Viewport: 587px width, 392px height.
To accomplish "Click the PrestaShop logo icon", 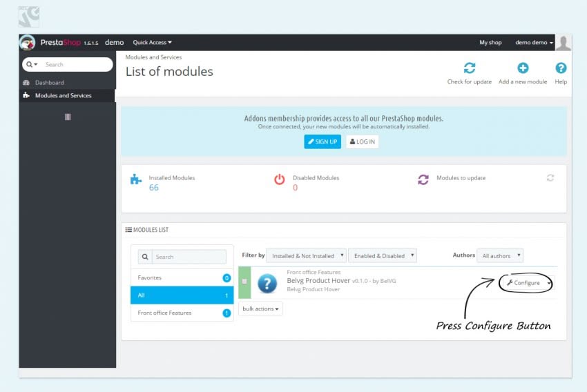I will 27,42.
